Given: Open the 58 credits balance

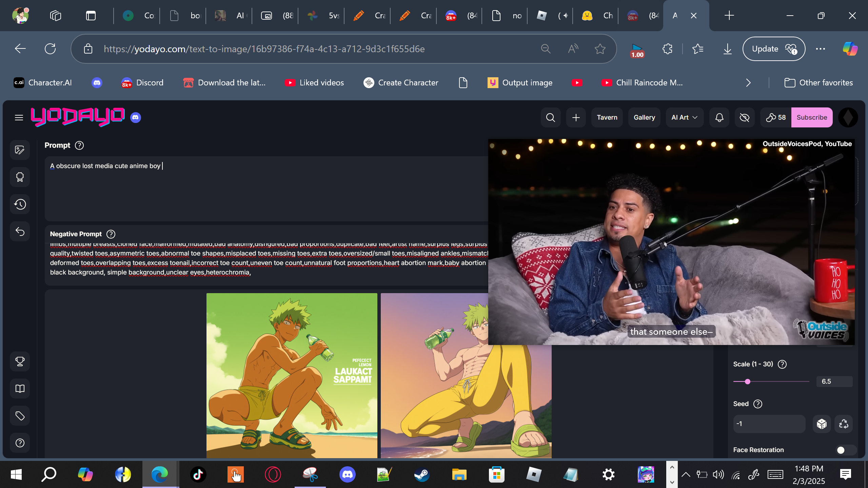Looking at the screenshot, I should coord(776,118).
